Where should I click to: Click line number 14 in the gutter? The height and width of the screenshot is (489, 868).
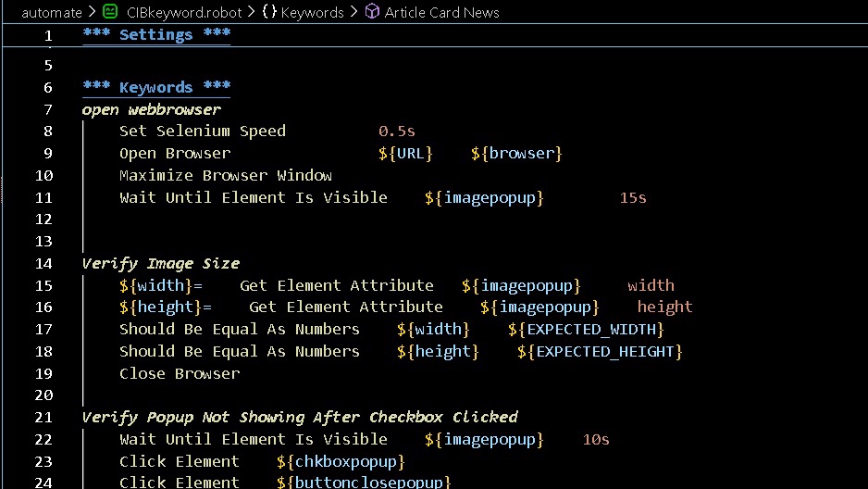point(43,263)
